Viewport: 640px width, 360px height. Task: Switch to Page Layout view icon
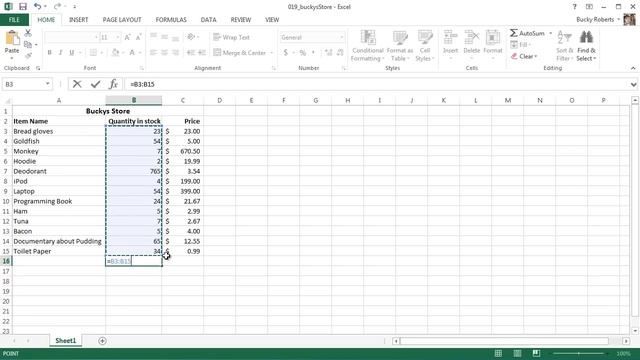tap(517, 353)
